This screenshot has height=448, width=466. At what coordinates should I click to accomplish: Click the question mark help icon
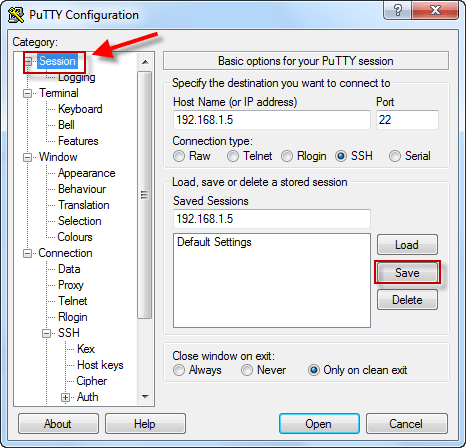397,10
